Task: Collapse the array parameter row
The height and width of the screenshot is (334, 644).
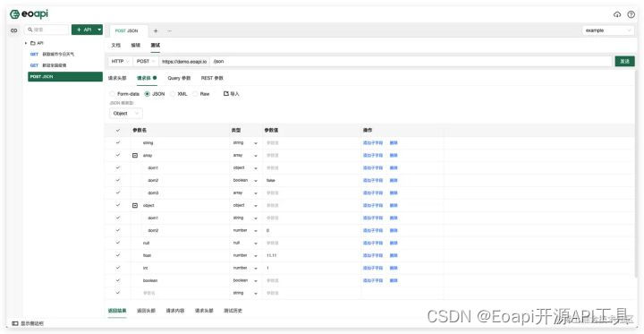Action: [x=135, y=155]
